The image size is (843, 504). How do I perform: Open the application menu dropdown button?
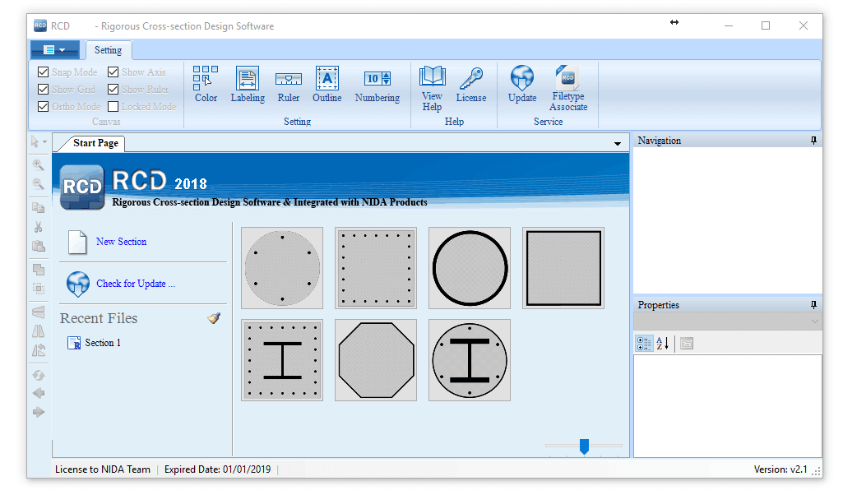(55, 50)
